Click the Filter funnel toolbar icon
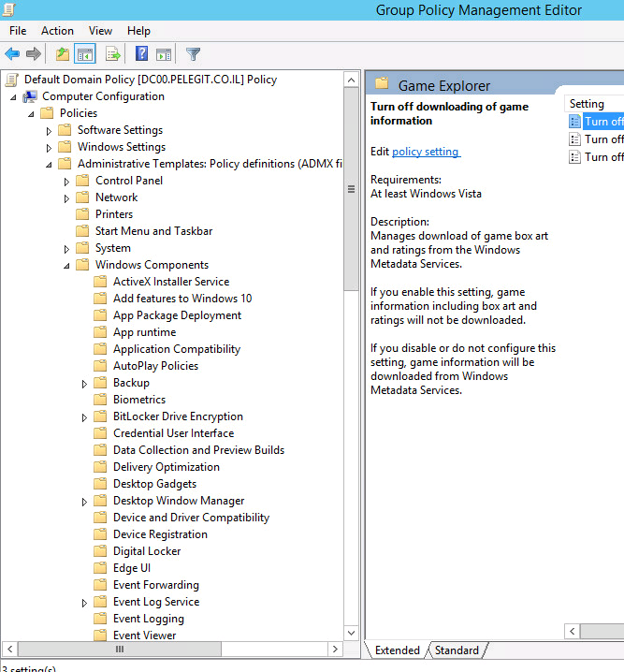The width and height of the screenshot is (624, 672). coord(193,54)
